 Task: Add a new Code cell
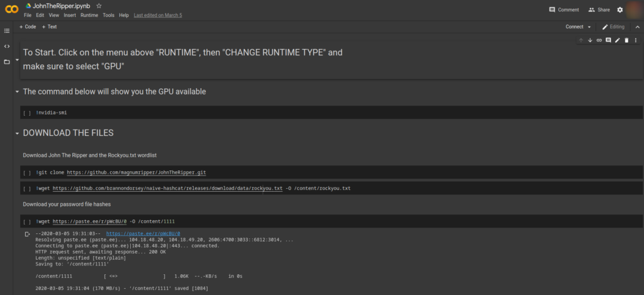28,26
